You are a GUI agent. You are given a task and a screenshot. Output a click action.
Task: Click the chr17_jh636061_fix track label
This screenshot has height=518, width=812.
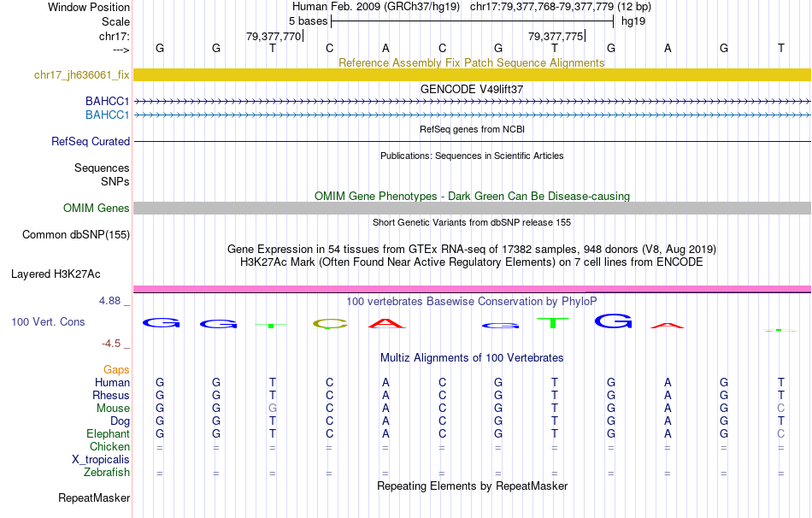click(x=81, y=74)
